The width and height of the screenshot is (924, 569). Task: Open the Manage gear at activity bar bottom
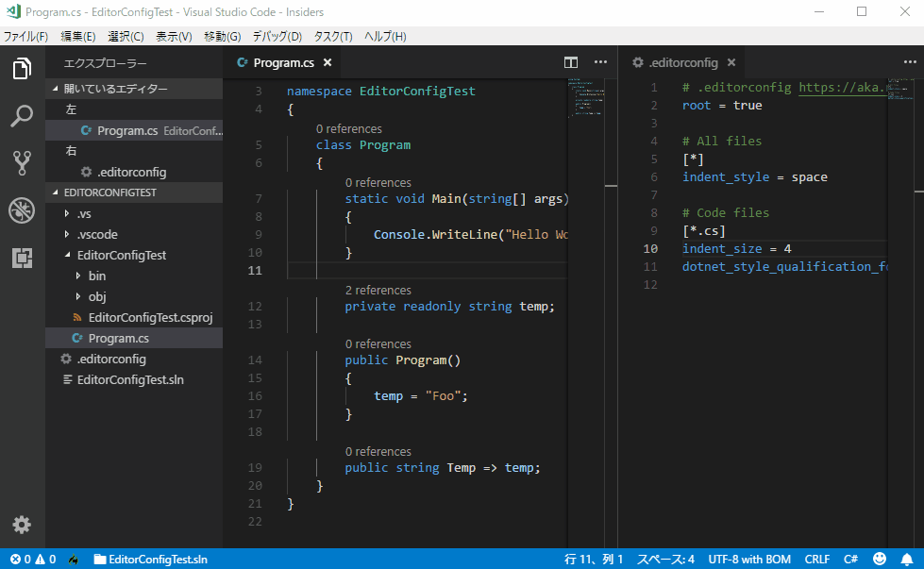22,525
